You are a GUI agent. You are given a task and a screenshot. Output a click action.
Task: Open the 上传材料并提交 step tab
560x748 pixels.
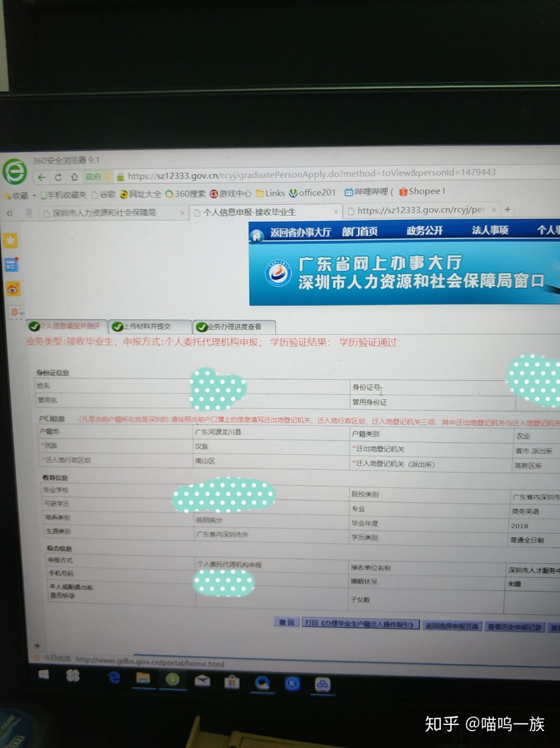150,326
